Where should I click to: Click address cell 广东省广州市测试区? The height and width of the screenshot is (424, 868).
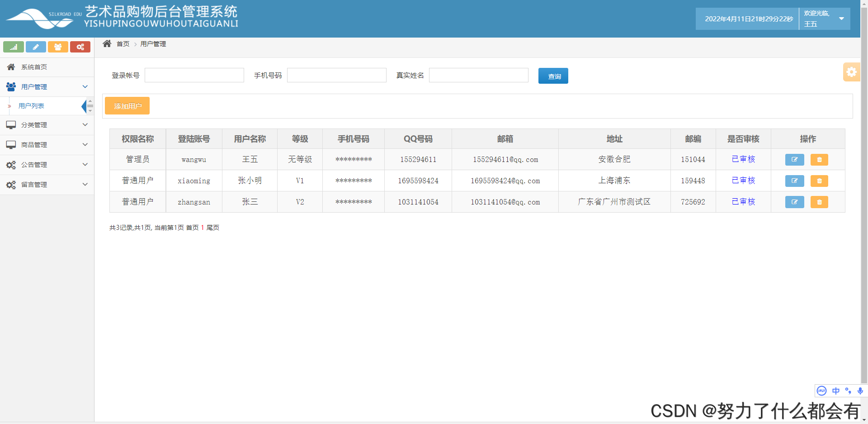[x=614, y=202]
